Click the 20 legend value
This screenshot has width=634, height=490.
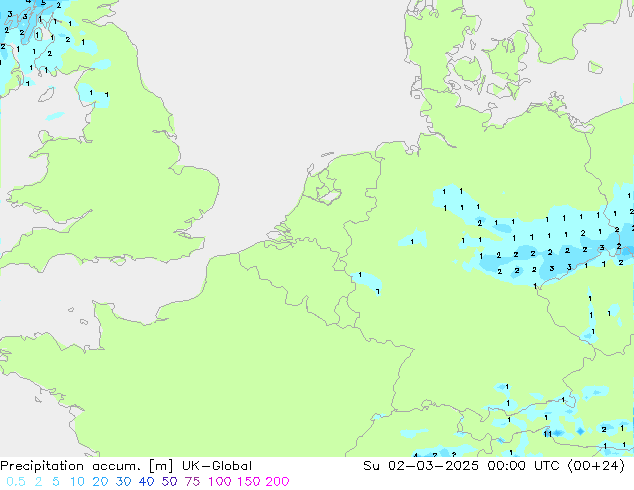point(100,482)
